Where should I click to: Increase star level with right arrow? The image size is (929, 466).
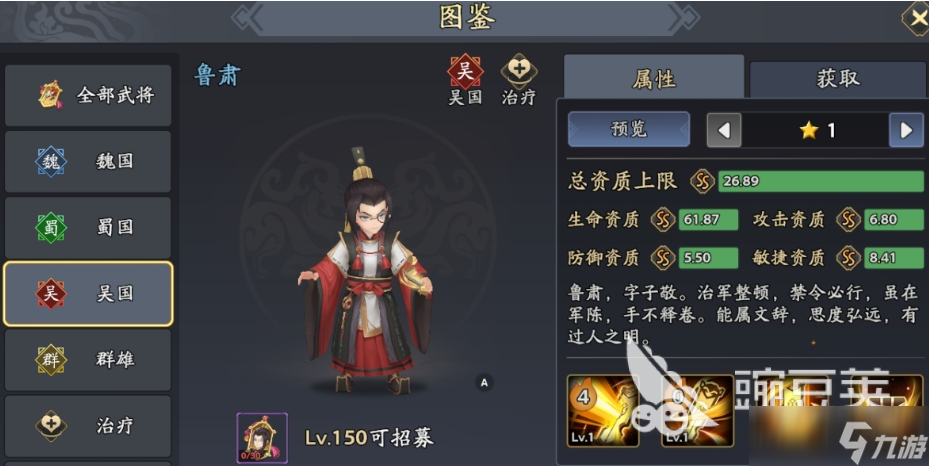tap(906, 130)
